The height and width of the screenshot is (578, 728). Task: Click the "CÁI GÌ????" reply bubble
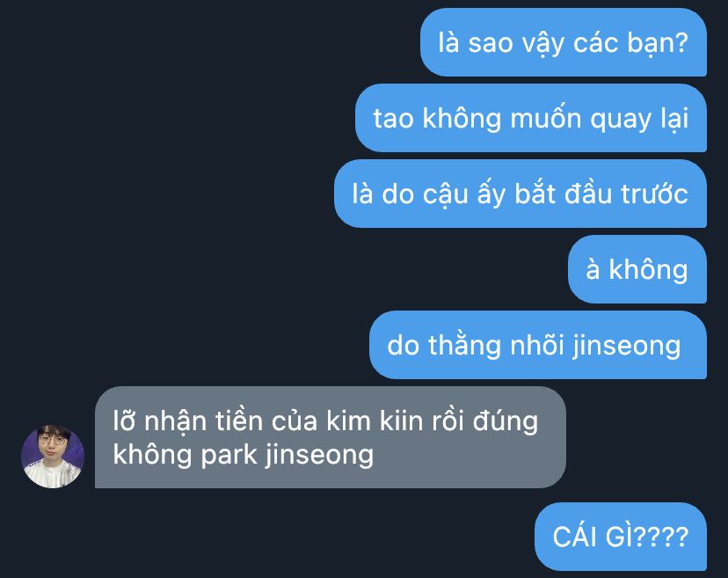tap(620, 536)
